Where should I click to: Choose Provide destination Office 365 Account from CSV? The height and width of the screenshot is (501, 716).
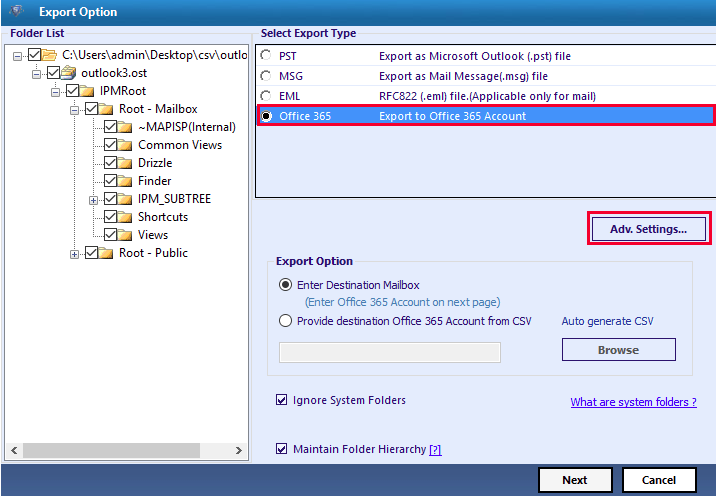click(x=285, y=321)
